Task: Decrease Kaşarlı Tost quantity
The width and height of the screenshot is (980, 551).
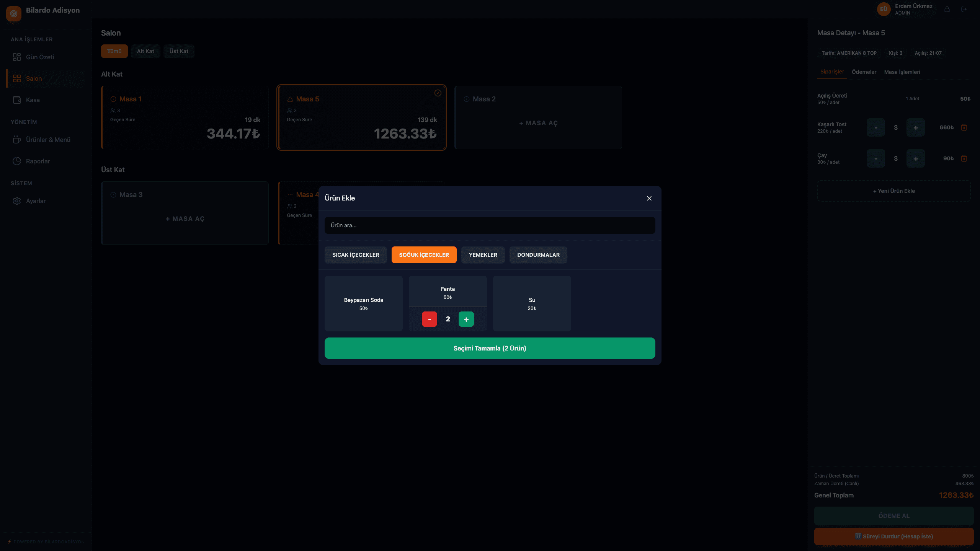Action: (x=875, y=127)
